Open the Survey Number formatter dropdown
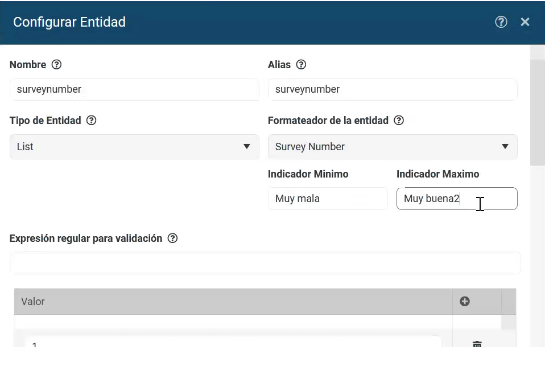This screenshot has width=547, height=373. [x=393, y=147]
